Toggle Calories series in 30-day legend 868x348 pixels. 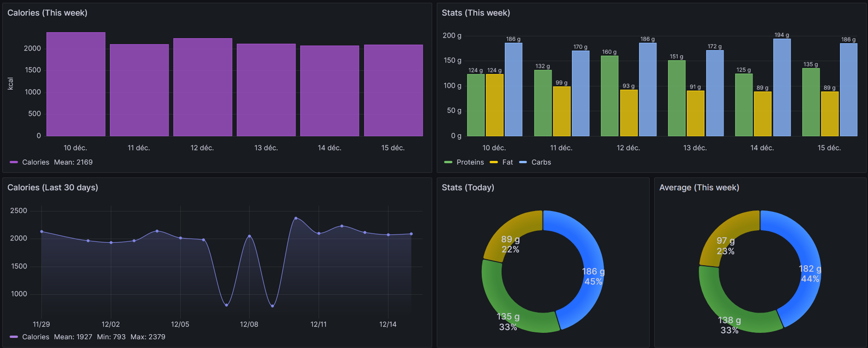point(35,337)
